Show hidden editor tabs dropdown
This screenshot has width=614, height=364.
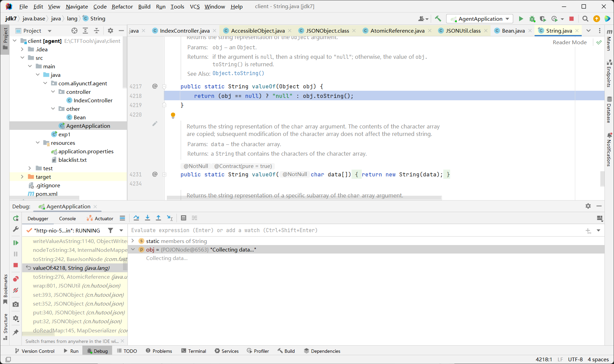tap(589, 31)
